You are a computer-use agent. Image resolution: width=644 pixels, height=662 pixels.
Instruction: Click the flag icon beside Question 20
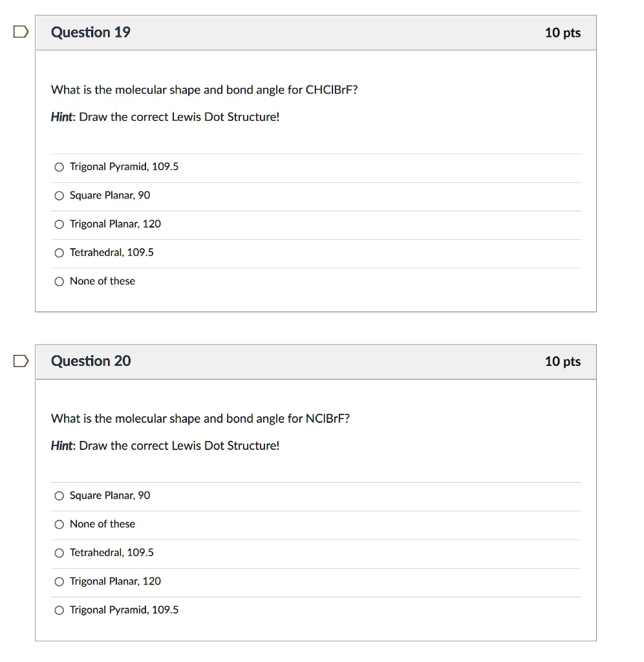tap(19, 361)
